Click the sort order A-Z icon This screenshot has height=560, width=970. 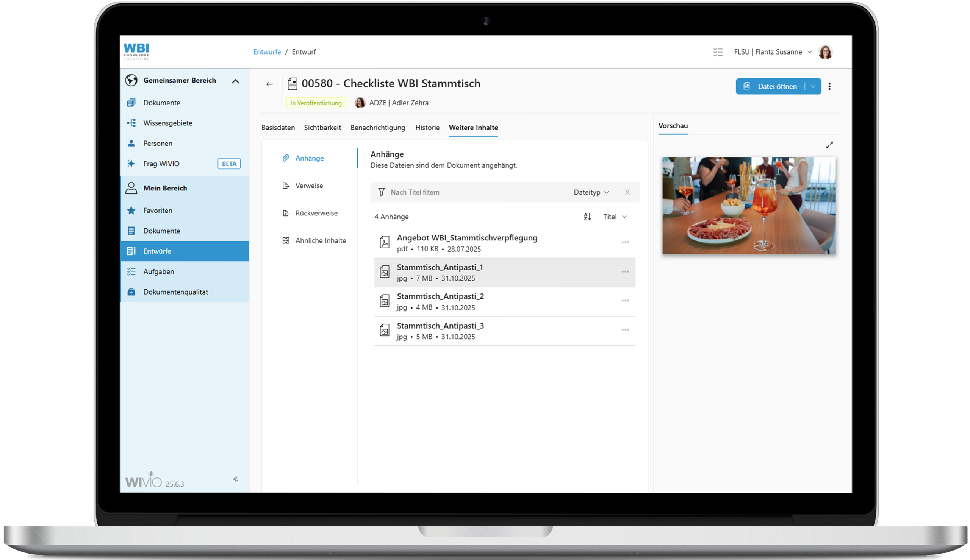[x=587, y=217]
